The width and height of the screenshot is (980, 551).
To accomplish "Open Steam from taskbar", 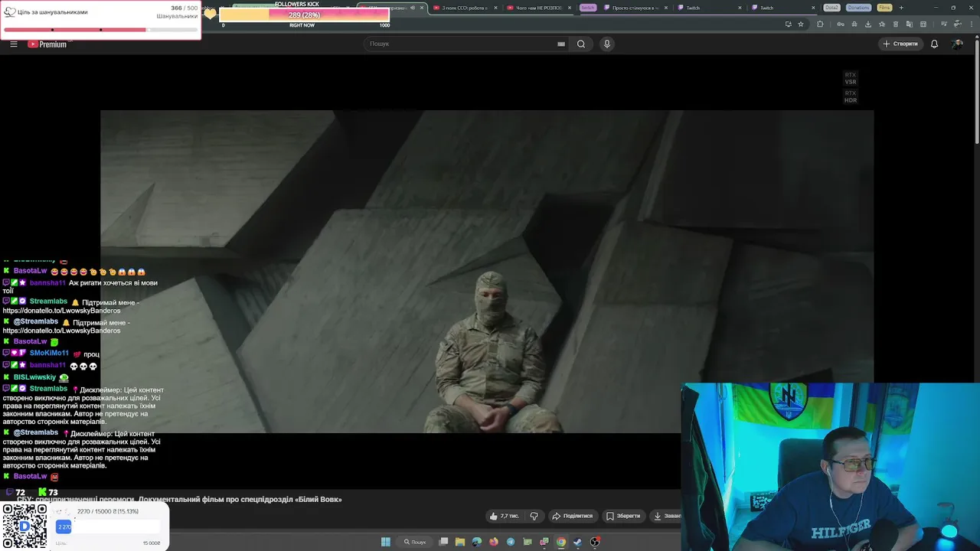I will pyautogui.click(x=578, y=542).
